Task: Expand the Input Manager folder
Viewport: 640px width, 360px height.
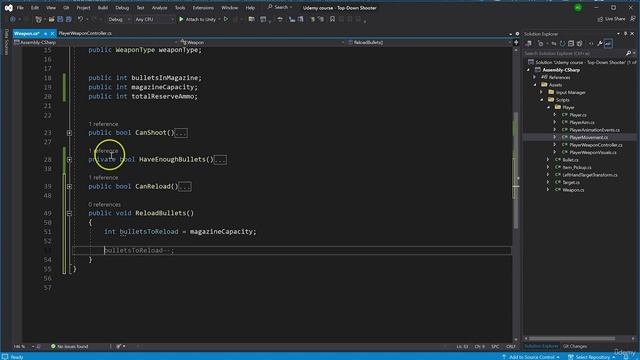Action: [x=542, y=92]
